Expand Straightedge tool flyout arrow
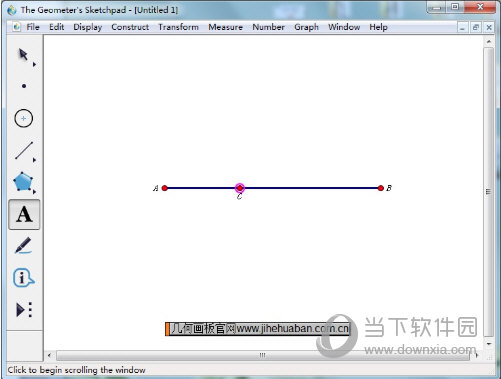Image resolution: width=501 pixels, height=379 pixels. pyautogui.click(x=34, y=160)
